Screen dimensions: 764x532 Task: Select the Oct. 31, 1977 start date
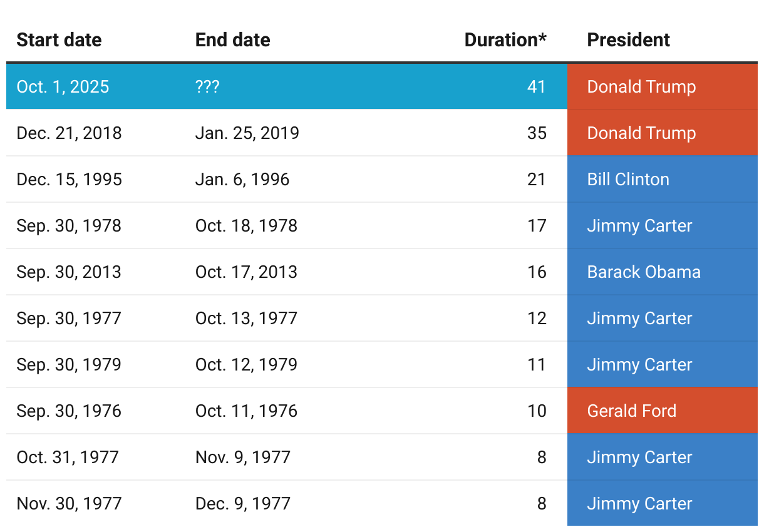[x=68, y=458]
